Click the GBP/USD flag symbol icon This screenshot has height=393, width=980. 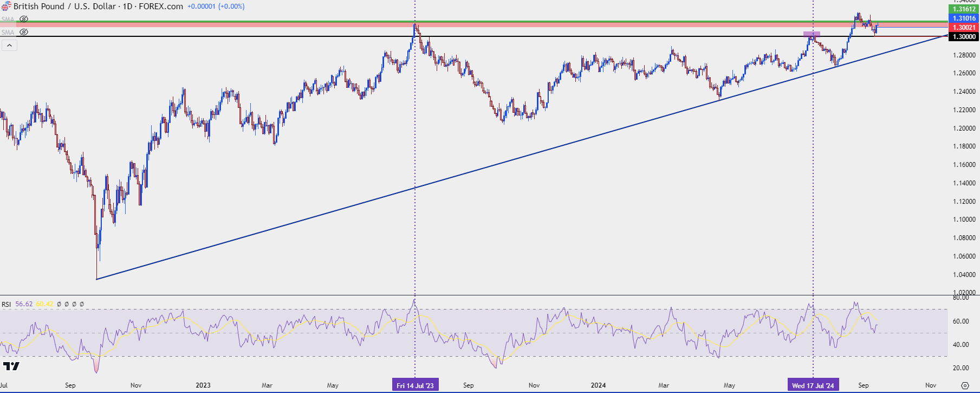6,7
